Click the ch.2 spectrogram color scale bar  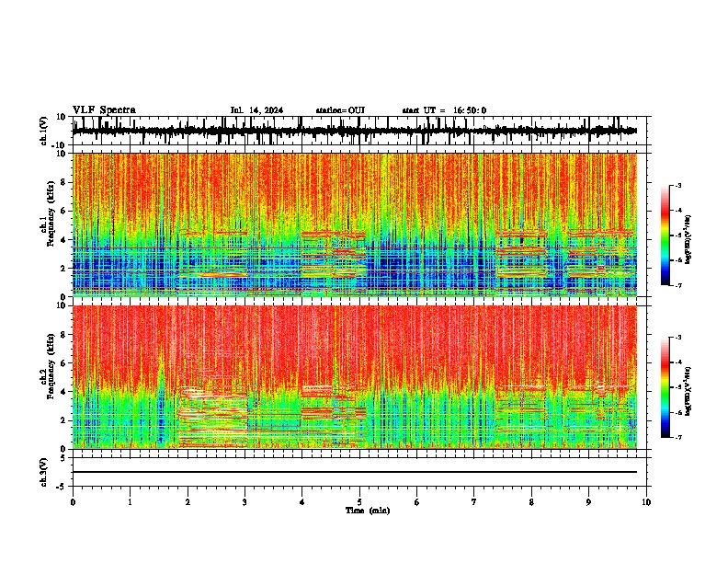(x=665, y=387)
